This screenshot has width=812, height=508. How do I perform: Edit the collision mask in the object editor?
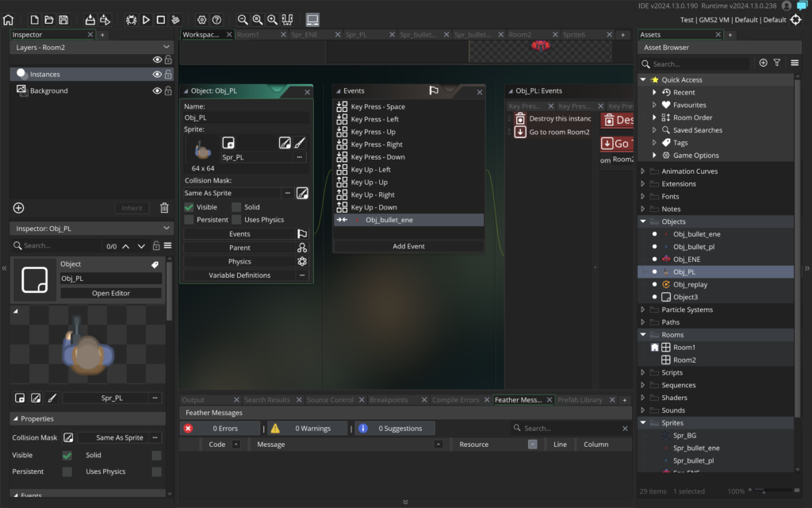(x=302, y=194)
